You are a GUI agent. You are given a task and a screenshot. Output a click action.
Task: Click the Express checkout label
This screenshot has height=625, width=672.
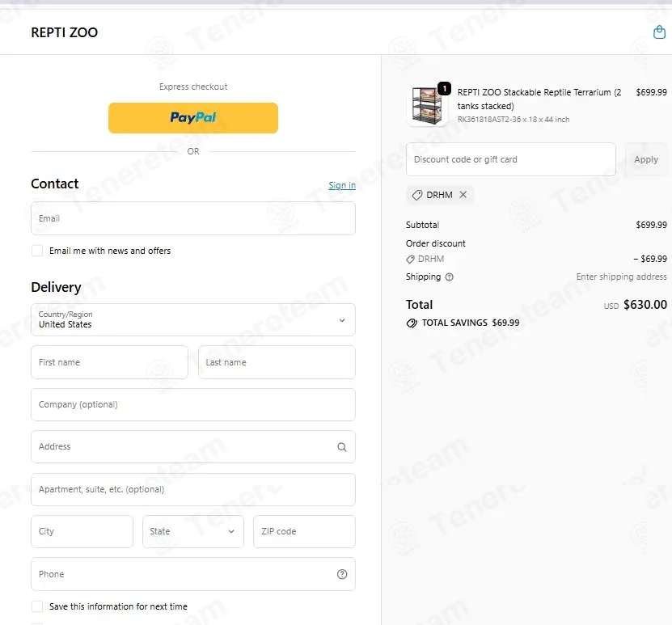point(192,87)
